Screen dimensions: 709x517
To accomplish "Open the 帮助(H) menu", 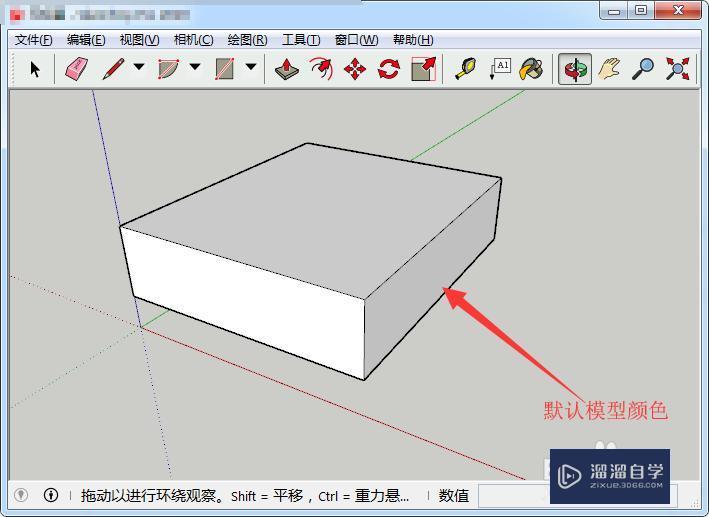I will pos(413,40).
